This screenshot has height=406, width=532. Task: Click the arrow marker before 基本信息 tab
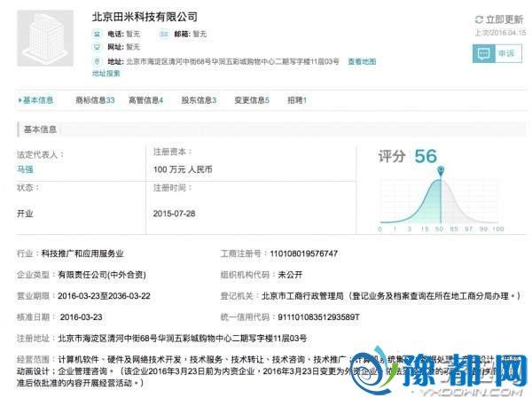[x=20, y=101]
